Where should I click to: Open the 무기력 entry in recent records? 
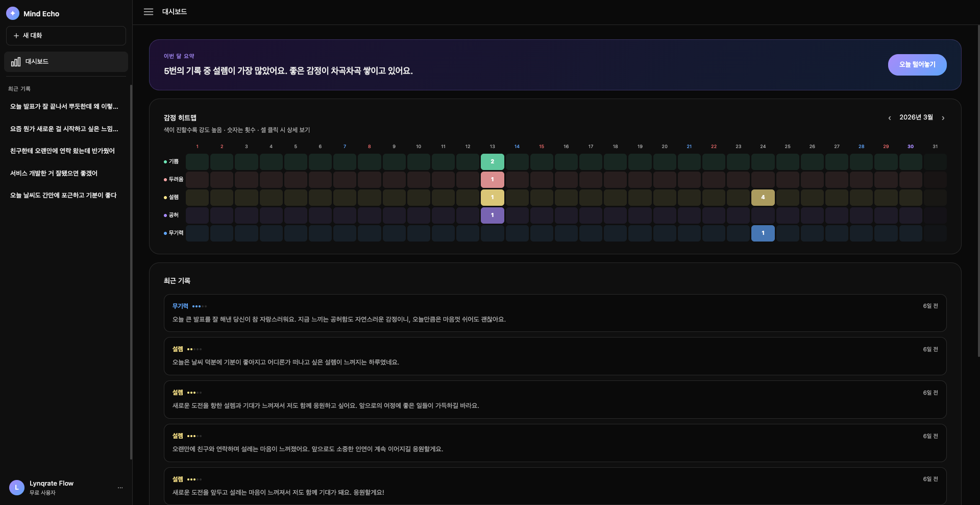[555, 313]
